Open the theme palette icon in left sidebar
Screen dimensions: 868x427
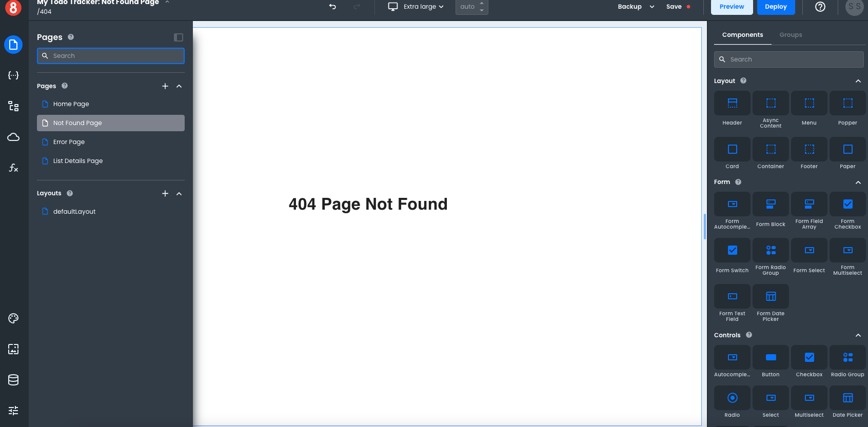coord(13,318)
